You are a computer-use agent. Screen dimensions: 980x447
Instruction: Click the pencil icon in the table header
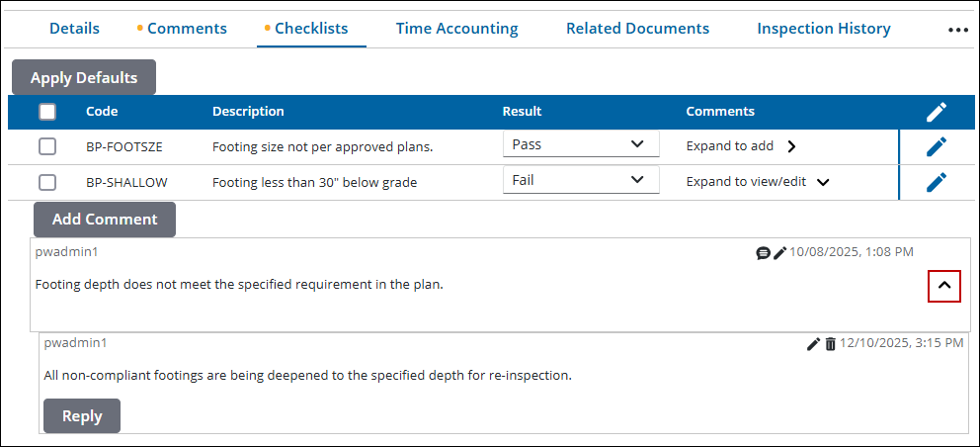[x=936, y=112]
